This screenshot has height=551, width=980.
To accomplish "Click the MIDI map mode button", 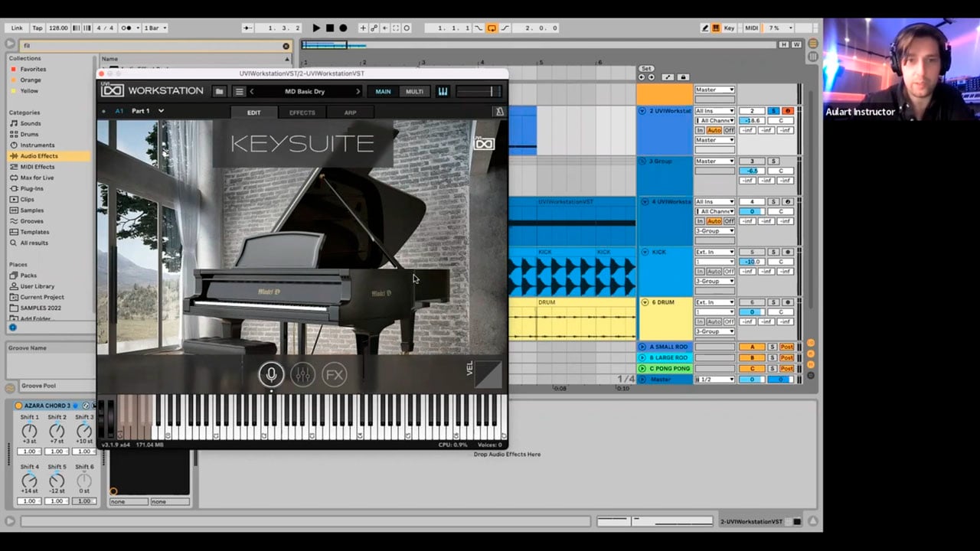I will (x=752, y=28).
